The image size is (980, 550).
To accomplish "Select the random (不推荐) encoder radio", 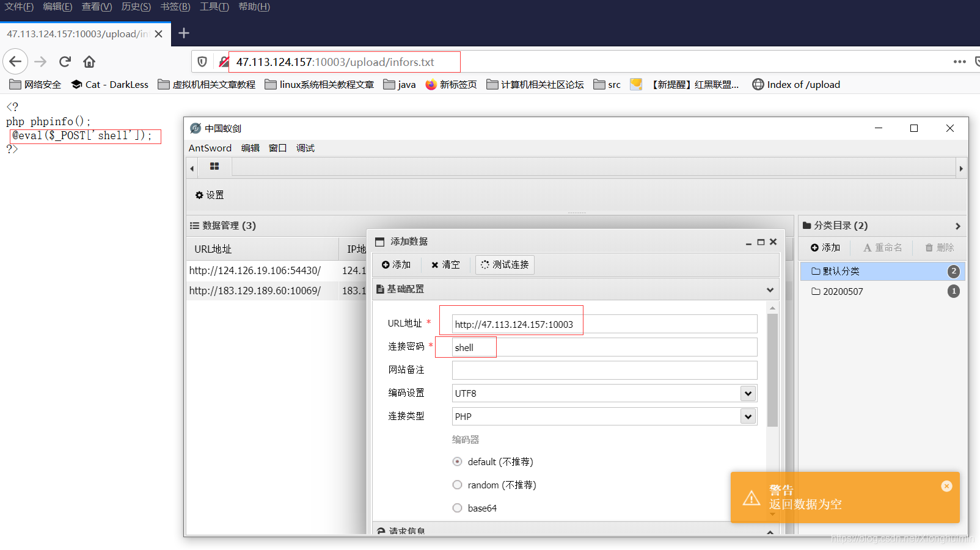I will 457,485.
